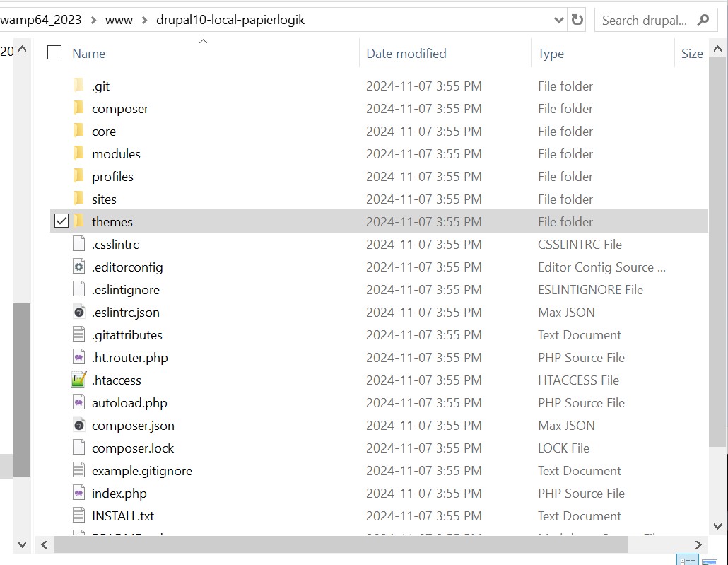This screenshot has width=728, height=565.
Task: Click the .editorconfig gear file icon
Action: tap(78, 267)
